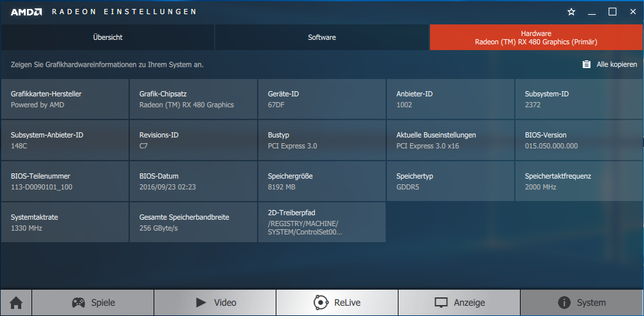Viewport: 644px width, 316px height.
Task: Select the Geräte-ID tile
Action: point(322,99)
